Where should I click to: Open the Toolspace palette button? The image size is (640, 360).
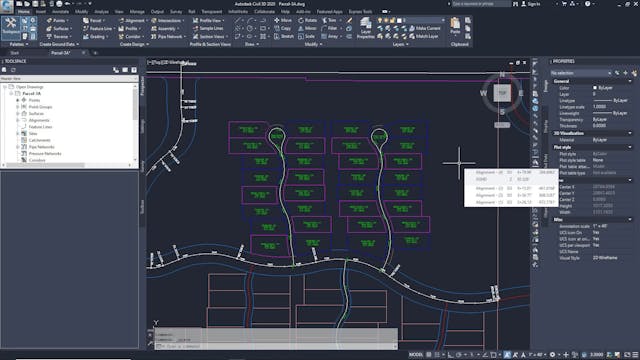(x=10, y=27)
